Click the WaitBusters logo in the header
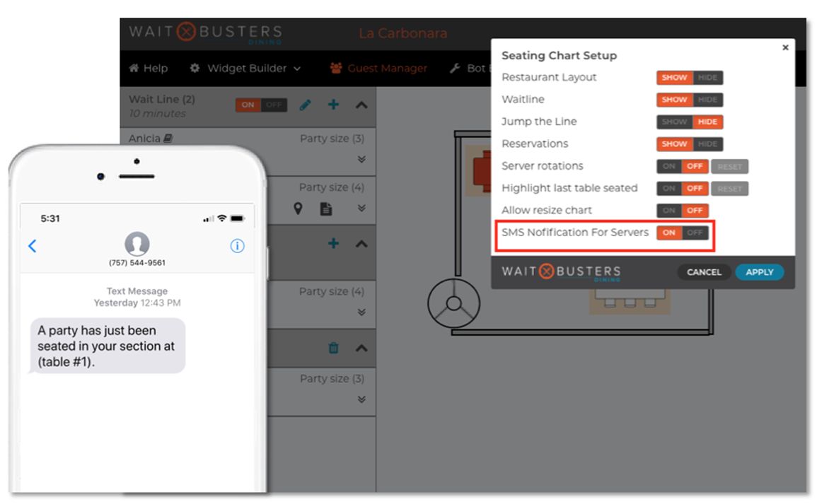This screenshot has height=504, width=817. 206,33
